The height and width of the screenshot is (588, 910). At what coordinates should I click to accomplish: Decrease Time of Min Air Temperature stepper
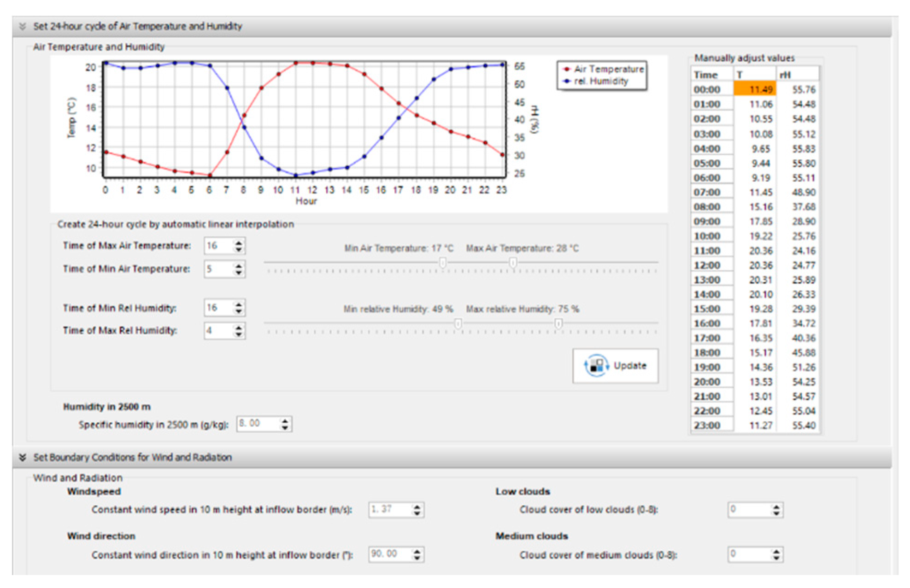coord(238,273)
